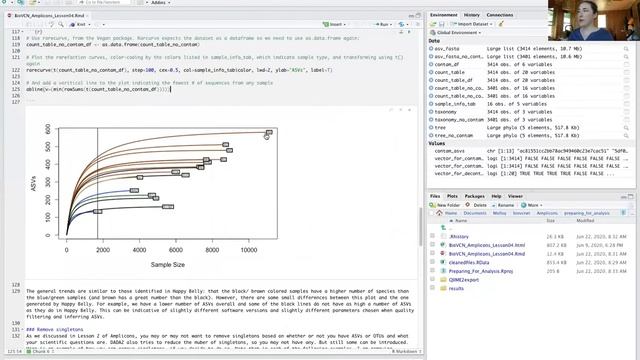The width and height of the screenshot is (640, 360).
Task: Open the More dropdown in Files pane
Action: coord(532,205)
